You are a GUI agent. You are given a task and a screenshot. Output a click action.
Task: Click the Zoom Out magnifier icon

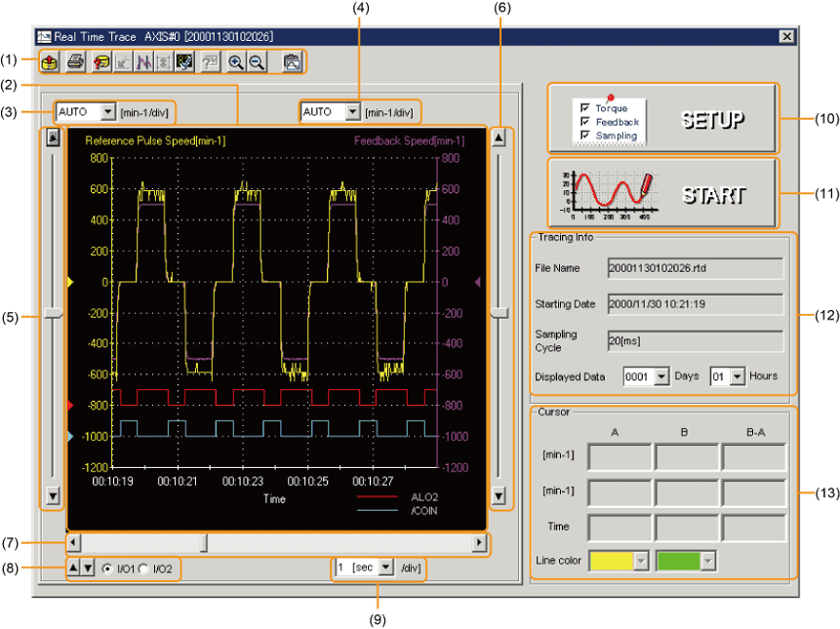(256, 61)
